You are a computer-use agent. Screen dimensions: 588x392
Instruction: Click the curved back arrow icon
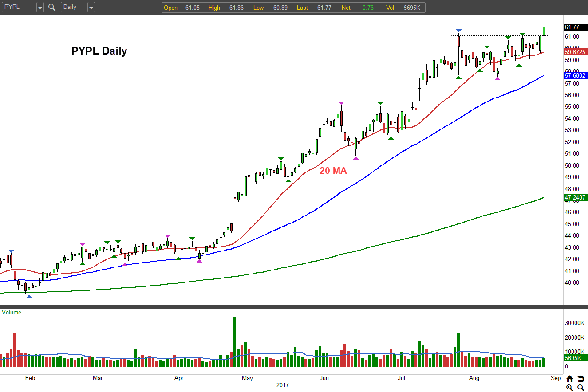click(581, 379)
